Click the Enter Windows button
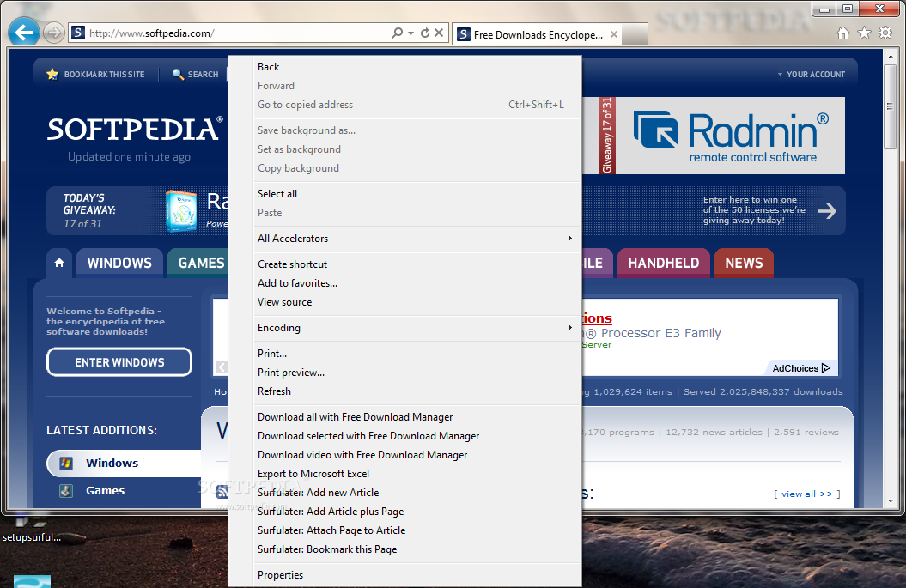906x588 pixels. (119, 362)
